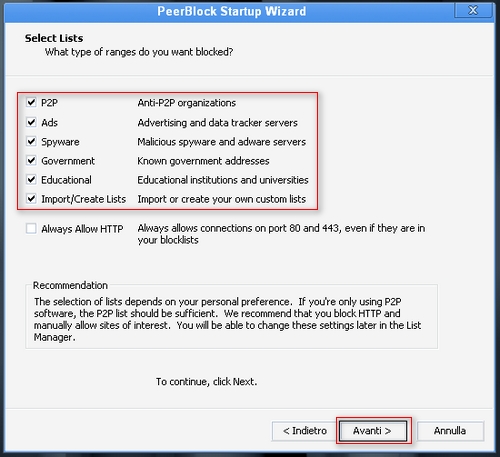Viewport: 500px width, 457px height.
Task: Click the 'Always allows connections on port 80' description
Action: pyautogui.click(x=281, y=234)
